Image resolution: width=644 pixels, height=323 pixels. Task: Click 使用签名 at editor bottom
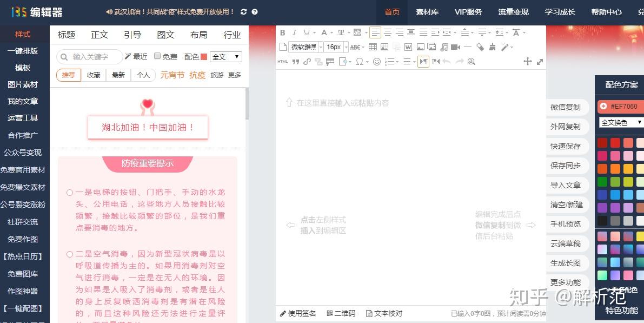(298, 314)
